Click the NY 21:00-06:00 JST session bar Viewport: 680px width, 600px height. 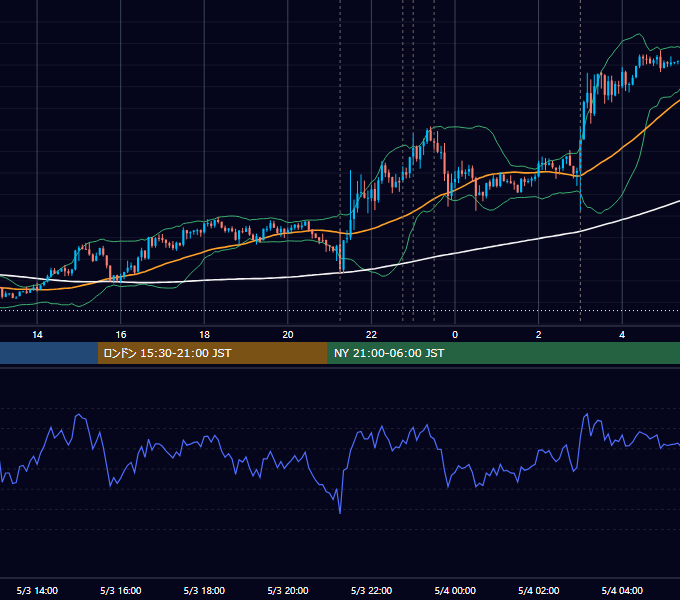[x=503, y=353]
